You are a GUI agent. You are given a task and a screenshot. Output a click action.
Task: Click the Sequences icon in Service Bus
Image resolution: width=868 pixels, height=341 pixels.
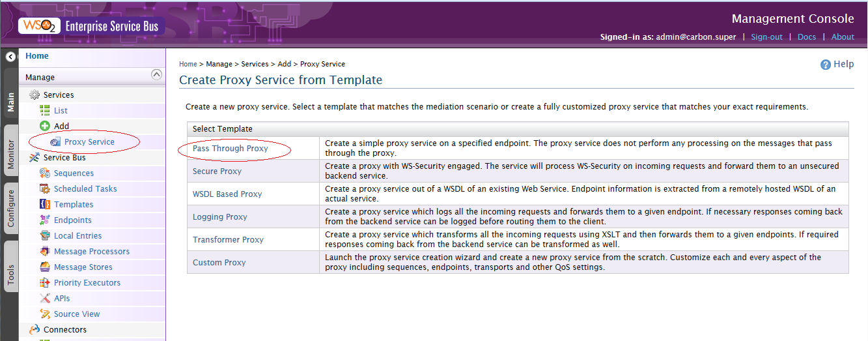pyautogui.click(x=45, y=173)
